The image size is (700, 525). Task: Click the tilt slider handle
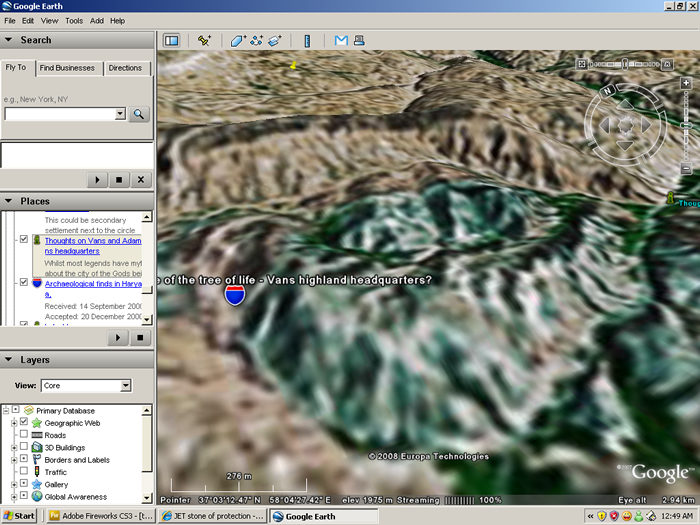coord(625,65)
